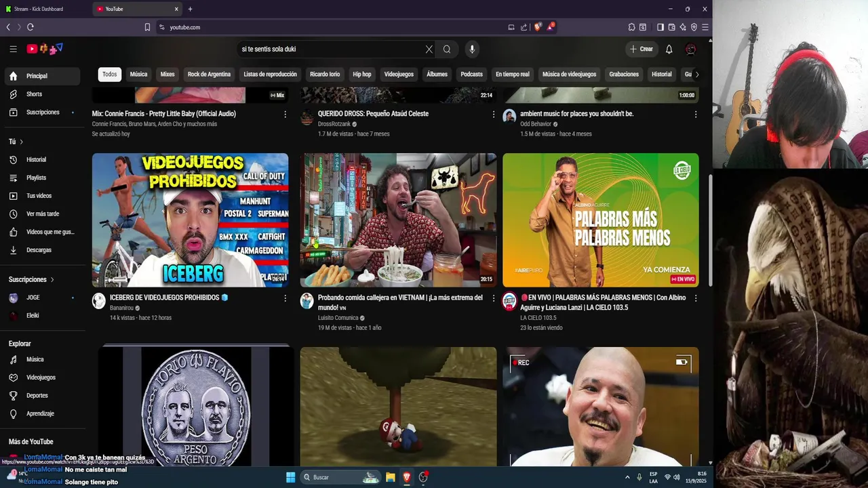Open a new browser tab
Viewport: 868px width, 488px height.
tap(190, 9)
